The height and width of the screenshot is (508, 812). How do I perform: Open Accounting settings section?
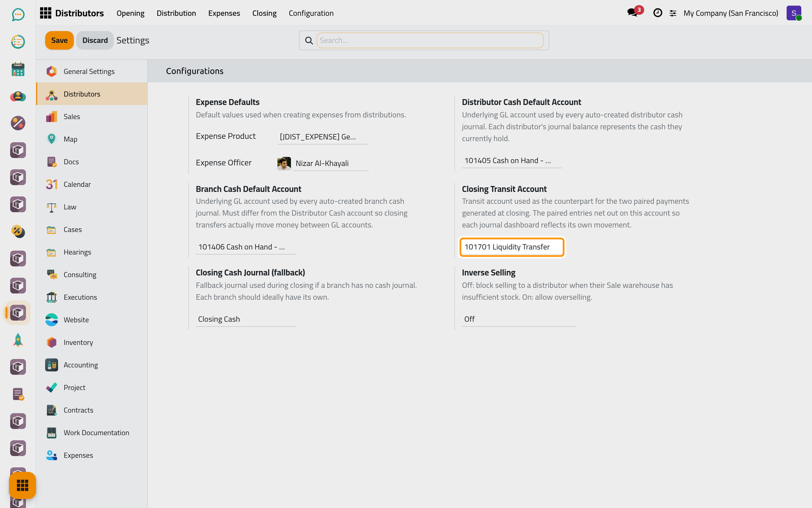click(x=92, y=365)
